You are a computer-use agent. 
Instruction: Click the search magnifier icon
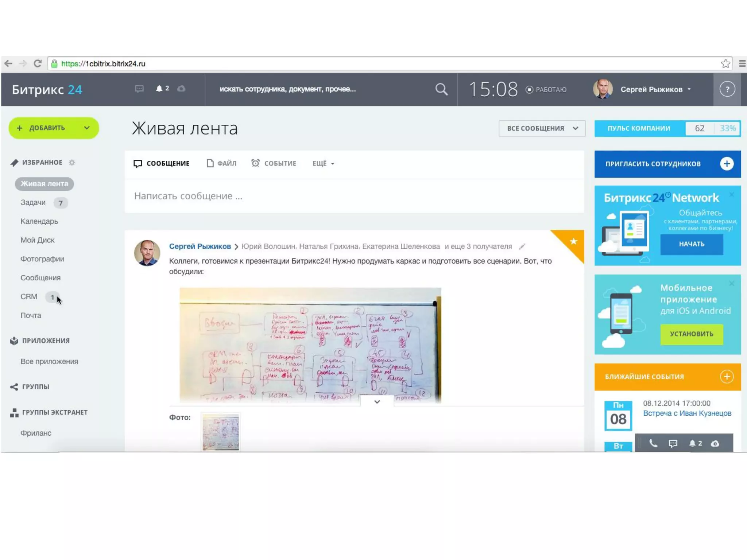coord(441,89)
